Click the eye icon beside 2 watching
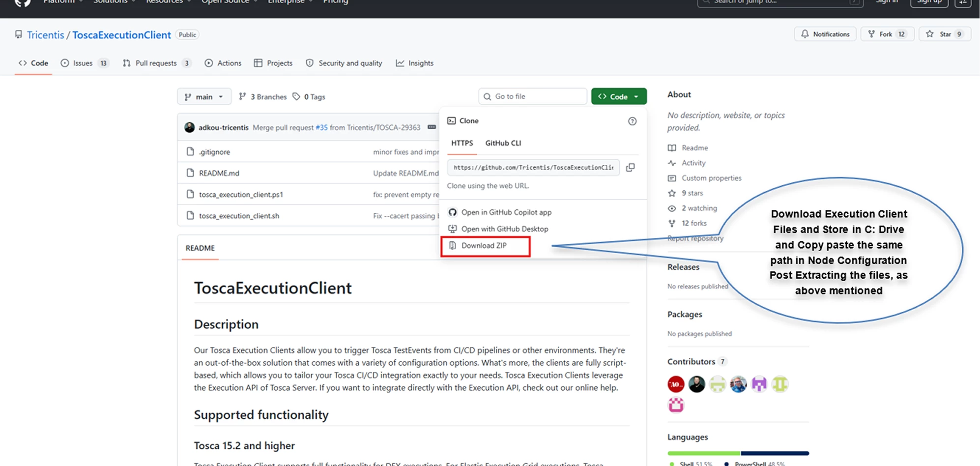980x466 pixels. (x=672, y=208)
